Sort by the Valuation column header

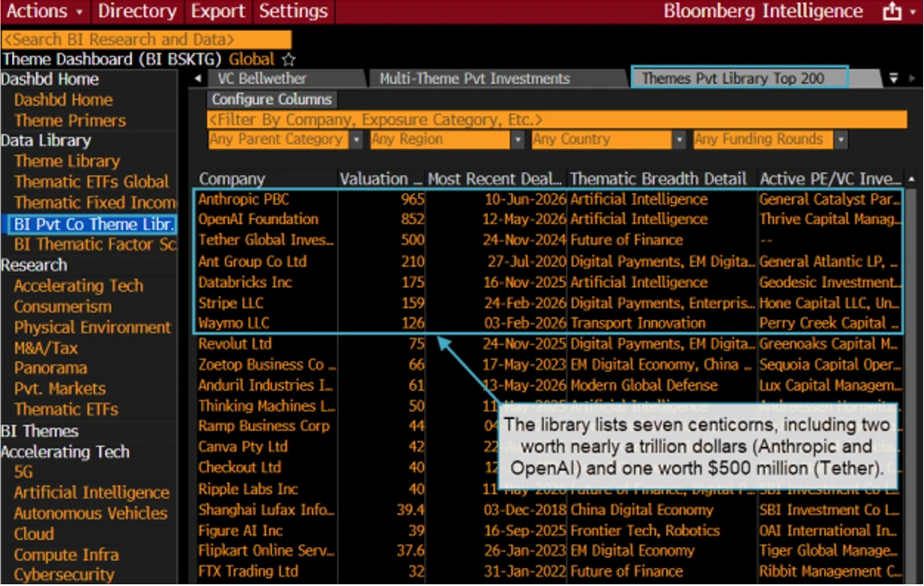[381, 178]
